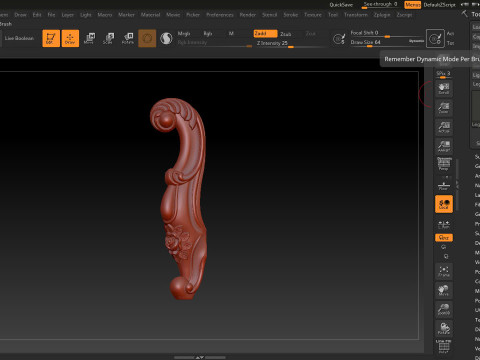Open the Zscript menu

[404, 15]
